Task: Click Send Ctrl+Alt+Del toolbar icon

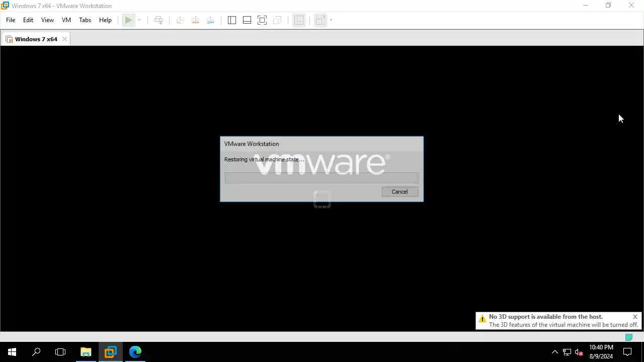Action: click(158, 20)
